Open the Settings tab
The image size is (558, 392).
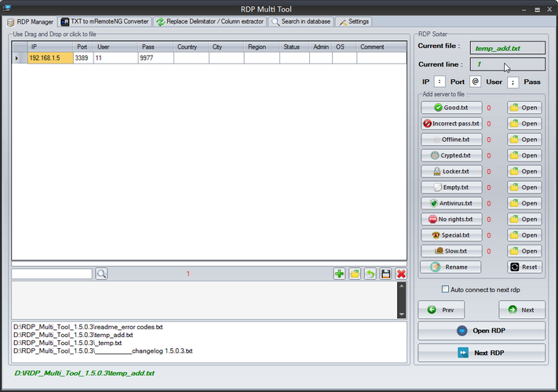click(x=354, y=22)
